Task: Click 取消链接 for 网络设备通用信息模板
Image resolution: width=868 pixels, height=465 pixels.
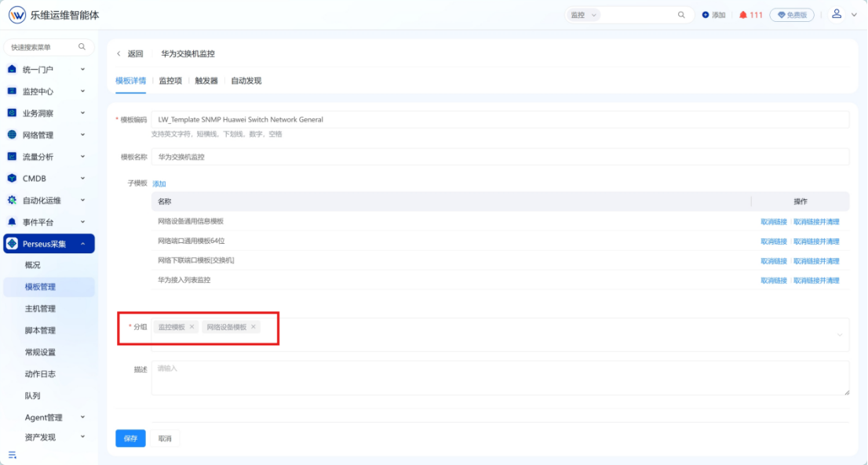Action: (x=774, y=222)
